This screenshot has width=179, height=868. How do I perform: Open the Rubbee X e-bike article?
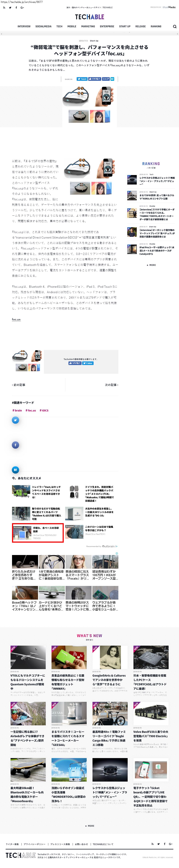point(46,514)
